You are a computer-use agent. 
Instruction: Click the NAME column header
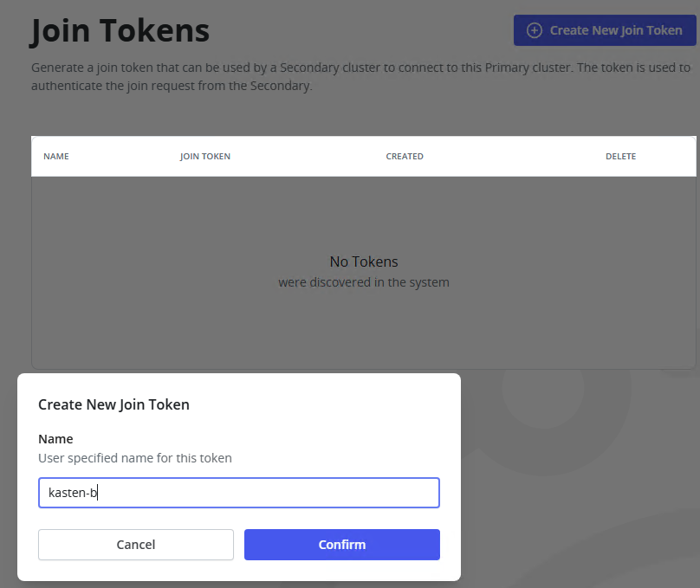[x=56, y=157]
